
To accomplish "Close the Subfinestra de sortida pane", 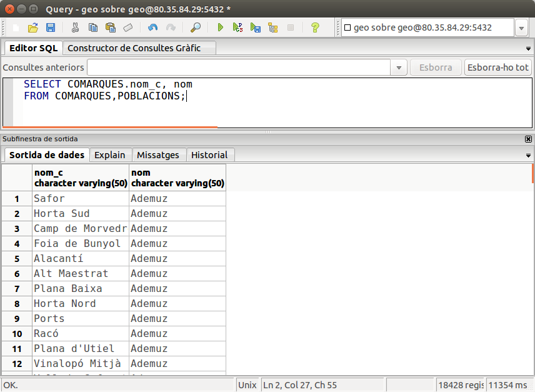I will [x=529, y=139].
